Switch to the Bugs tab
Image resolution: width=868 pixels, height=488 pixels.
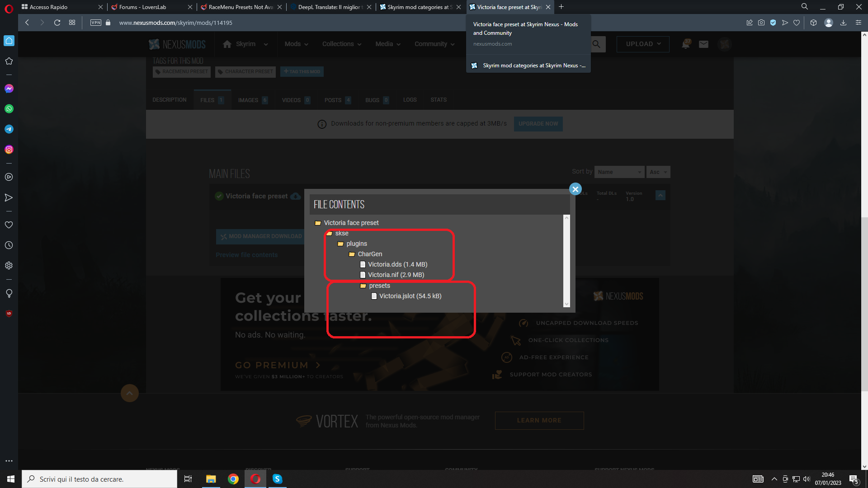pos(377,100)
